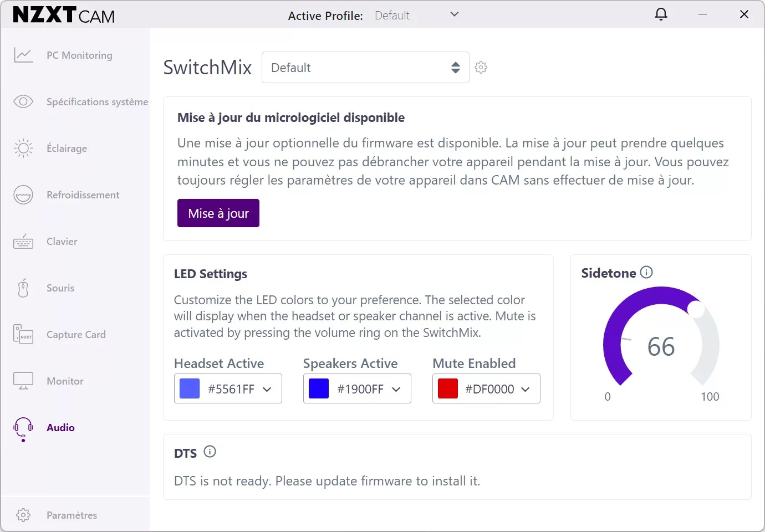
Task: Open PC Monitoring chart icon in sidebar
Action: point(23,55)
